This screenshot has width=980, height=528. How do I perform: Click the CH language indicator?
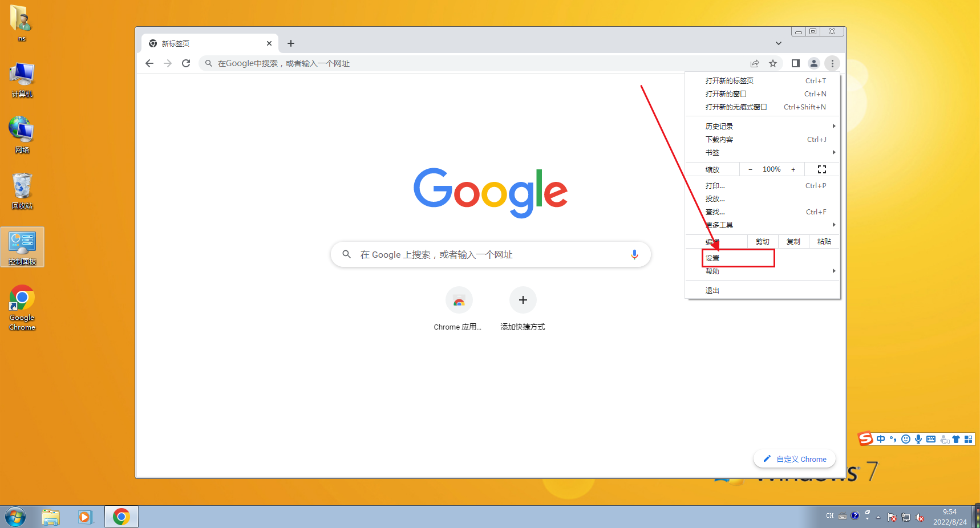[x=830, y=516]
